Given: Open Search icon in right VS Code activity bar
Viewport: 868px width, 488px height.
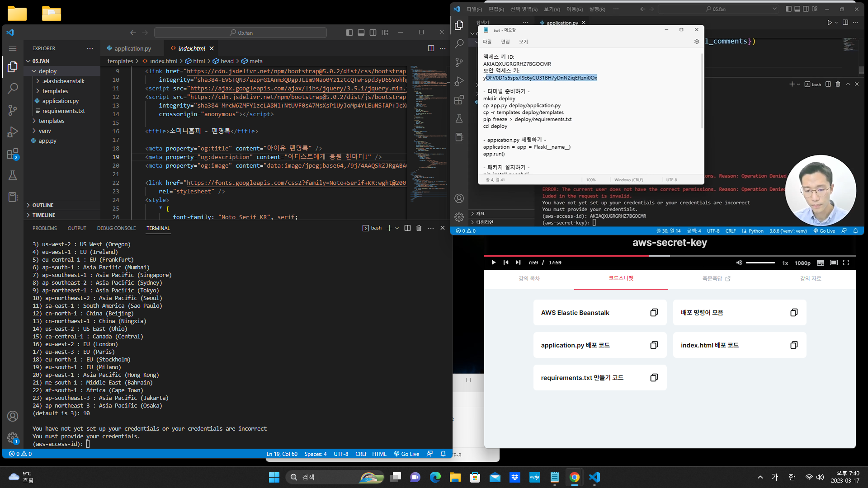Looking at the screenshot, I should 459,44.
